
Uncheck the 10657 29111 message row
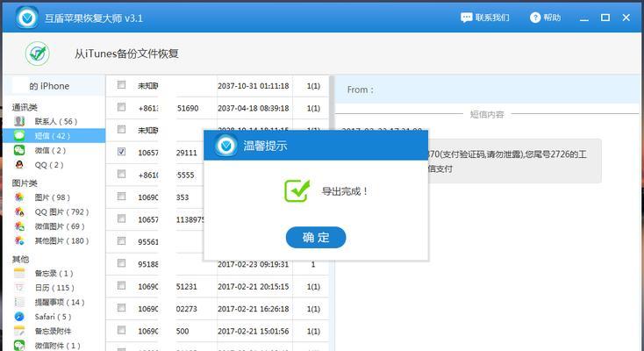click(x=121, y=152)
